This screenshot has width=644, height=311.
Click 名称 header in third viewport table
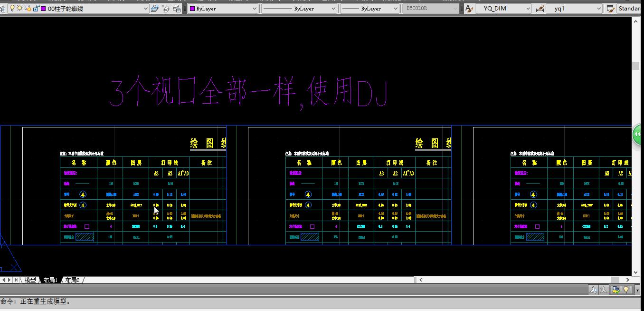pyautogui.click(x=530, y=163)
